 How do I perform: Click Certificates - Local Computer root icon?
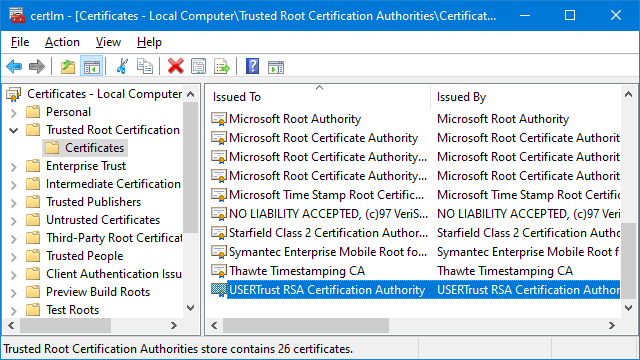point(13,94)
